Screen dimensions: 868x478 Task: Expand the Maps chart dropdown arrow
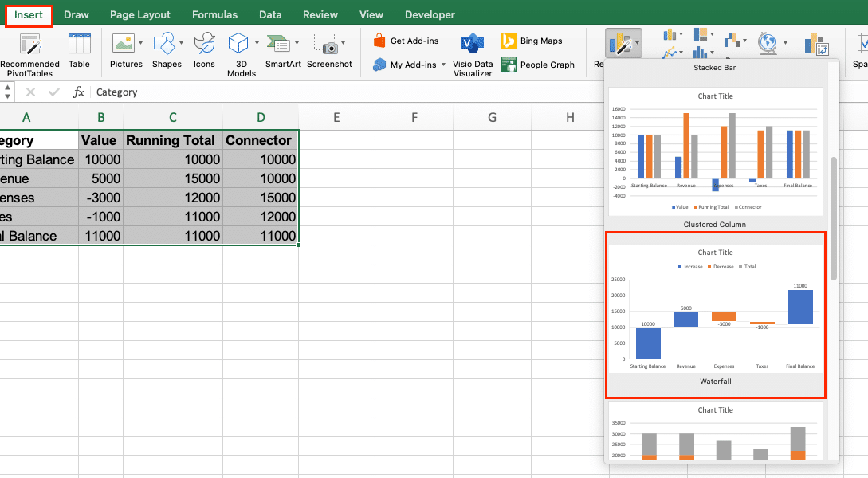pos(785,43)
